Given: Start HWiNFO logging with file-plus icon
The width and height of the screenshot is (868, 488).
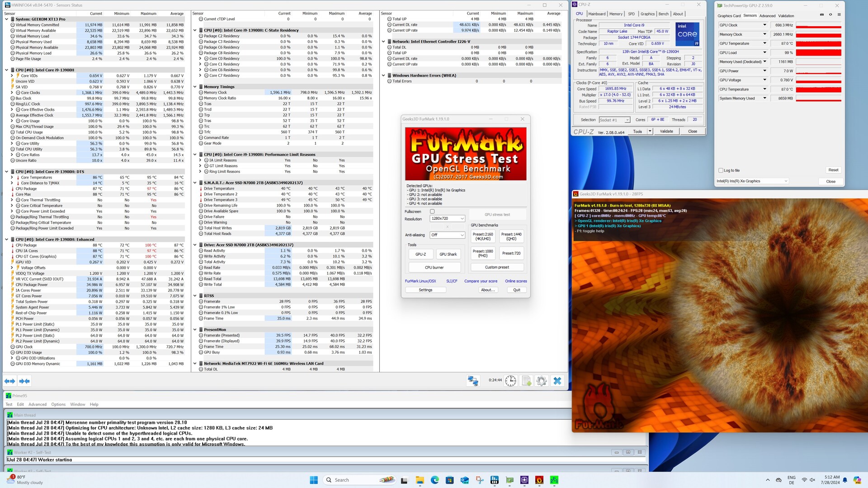Looking at the screenshot, I should pos(526,381).
